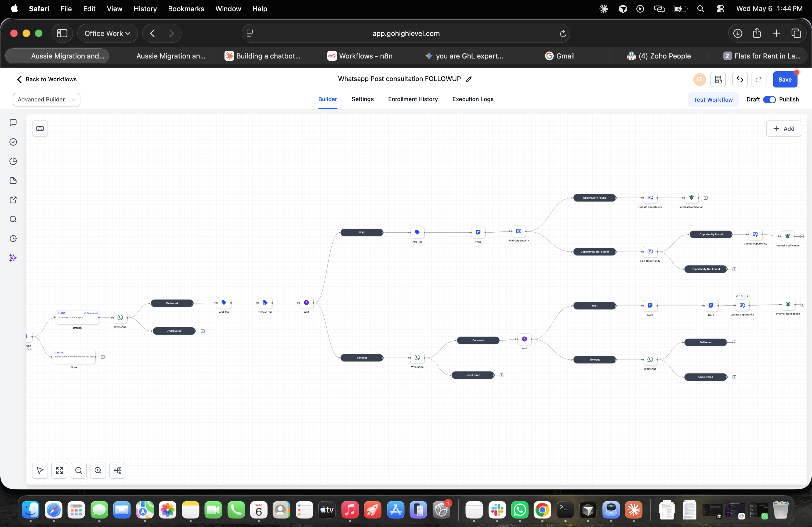Image resolution: width=812 pixels, height=527 pixels.
Task: Add step after rightmost Delivered branch
Action: pos(734,342)
